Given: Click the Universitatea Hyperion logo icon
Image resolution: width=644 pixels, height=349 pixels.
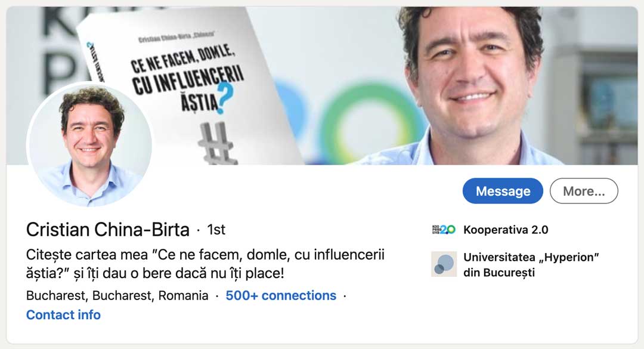Looking at the screenshot, I should coord(444,264).
